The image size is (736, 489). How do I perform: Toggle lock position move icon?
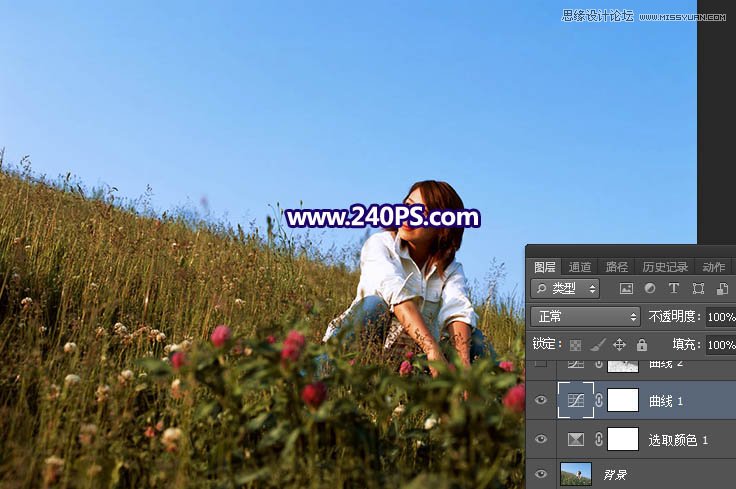point(620,345)
